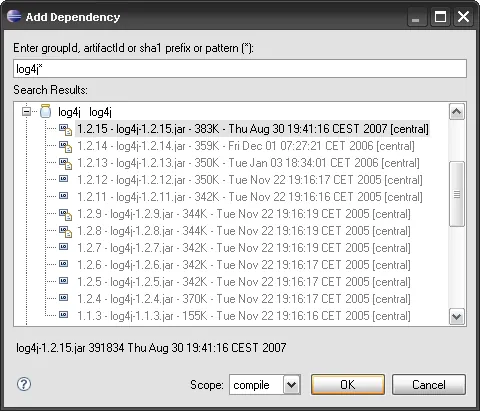Screen dimensions: 480x411
Task: Open the help question mark icon
Action: click(24, 384)
